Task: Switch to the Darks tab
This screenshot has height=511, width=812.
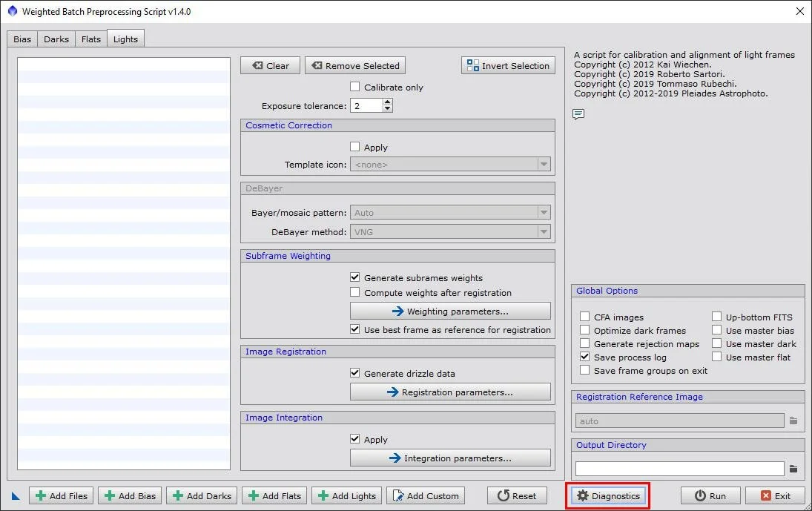Action: coord(56,39)
